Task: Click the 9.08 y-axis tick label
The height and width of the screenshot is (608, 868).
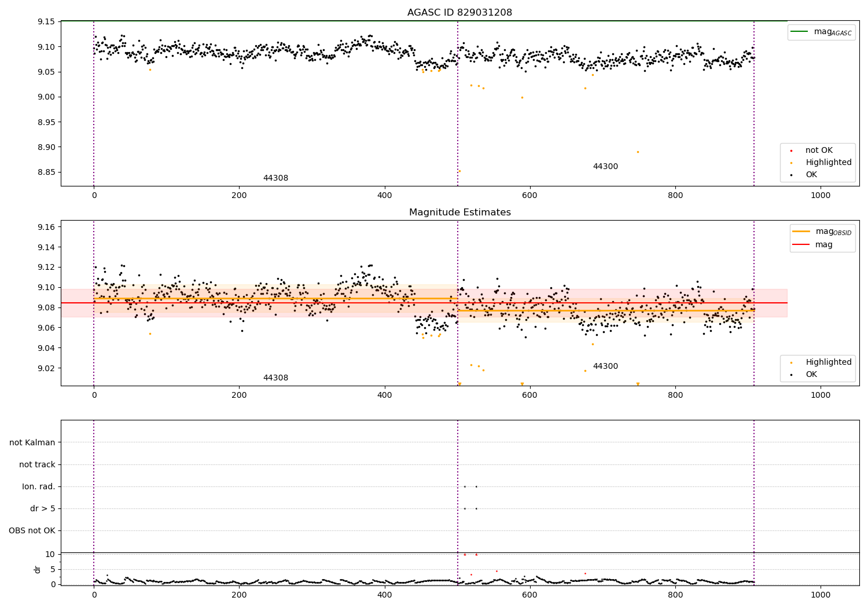Action: 46,307
